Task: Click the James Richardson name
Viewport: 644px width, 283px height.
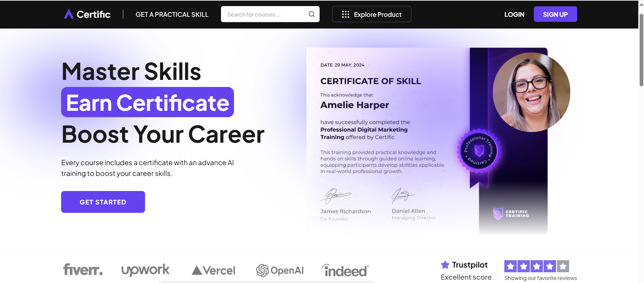Action: point(346,211)
